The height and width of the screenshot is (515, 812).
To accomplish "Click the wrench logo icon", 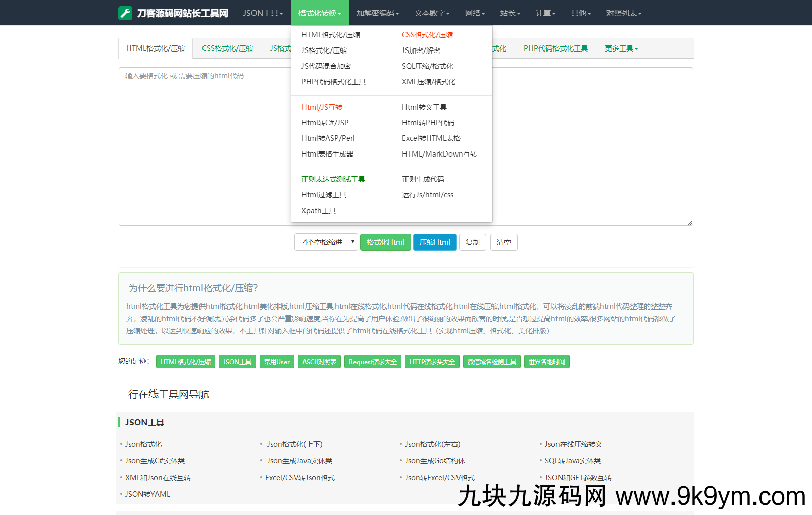I will [x=125, y=13].
